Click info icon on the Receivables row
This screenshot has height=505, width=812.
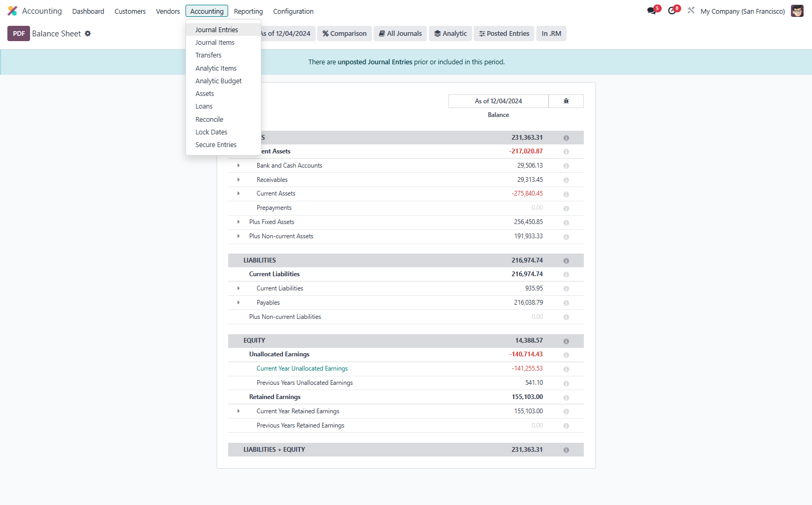(x=566, y=180)
